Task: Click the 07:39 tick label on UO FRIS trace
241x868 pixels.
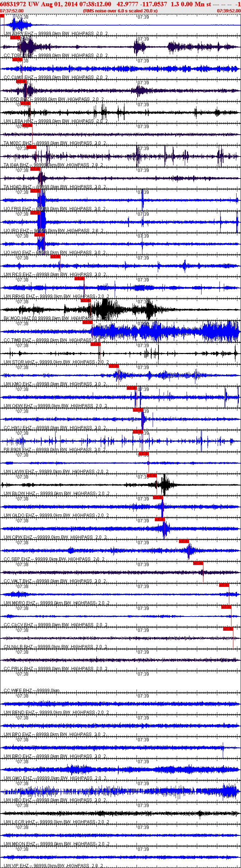Action: coord(143,192)
